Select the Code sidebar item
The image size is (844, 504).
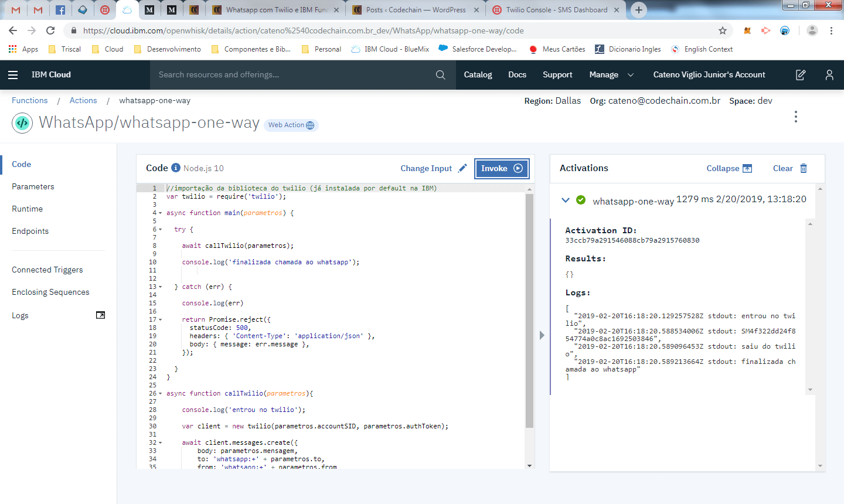(22, 164)
